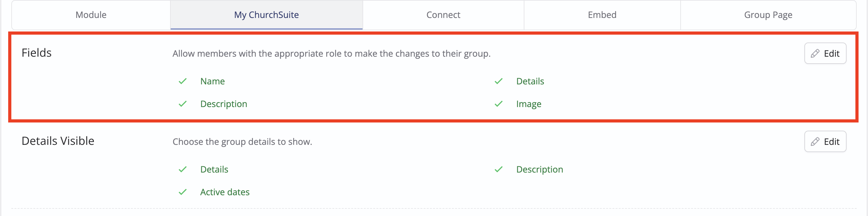Click the checkmark next to Active dates

coord(183,192)
